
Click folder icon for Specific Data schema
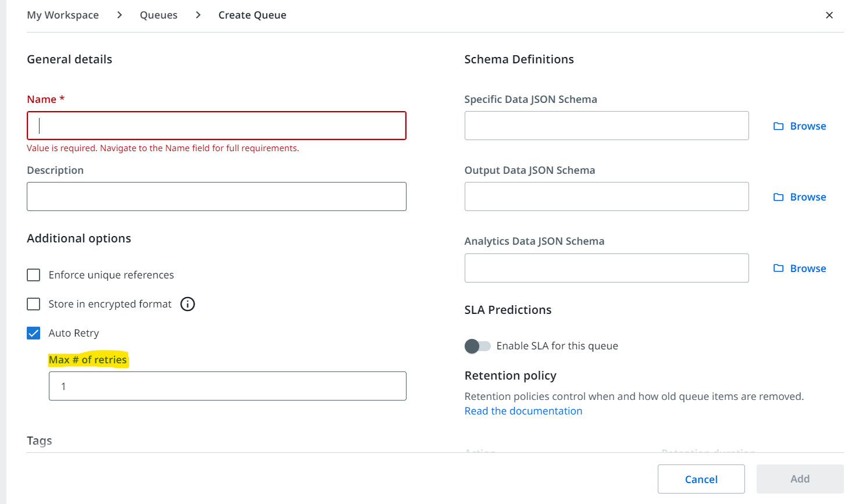[778, 126]
